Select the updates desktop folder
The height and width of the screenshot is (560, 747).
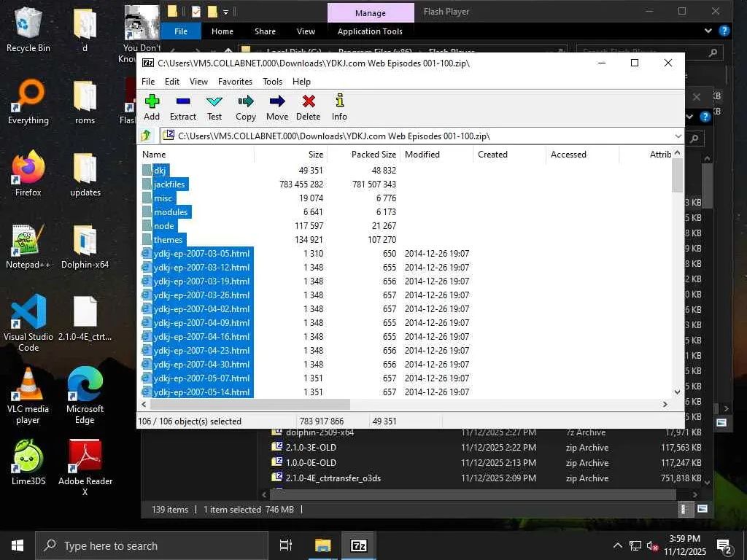point(85,174)
